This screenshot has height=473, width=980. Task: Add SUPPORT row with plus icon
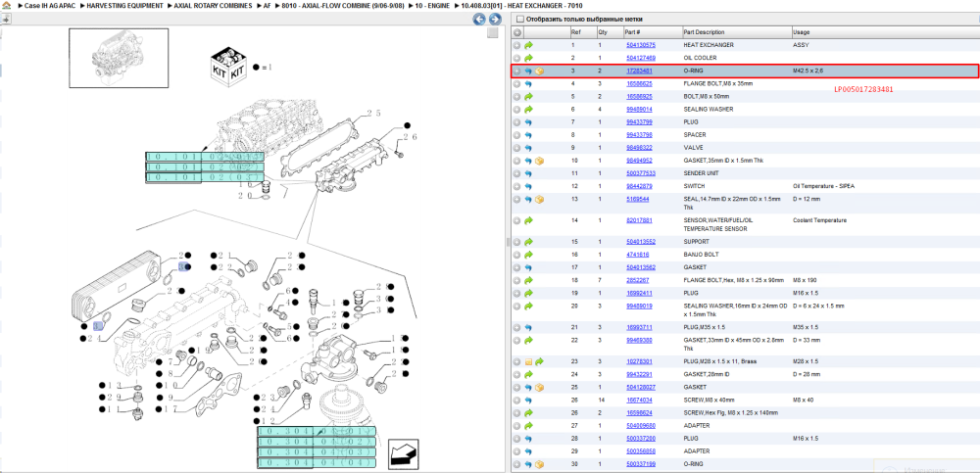tap(517, 242)
